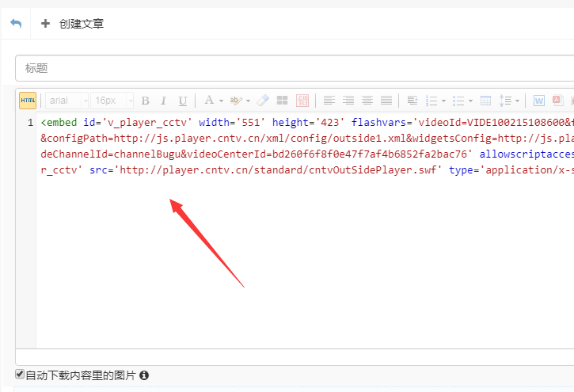The width and height of the screenshot is (574, 392).
Task: Click the info icon beside 自动下载内容里的图片
Action: (144, 375)
